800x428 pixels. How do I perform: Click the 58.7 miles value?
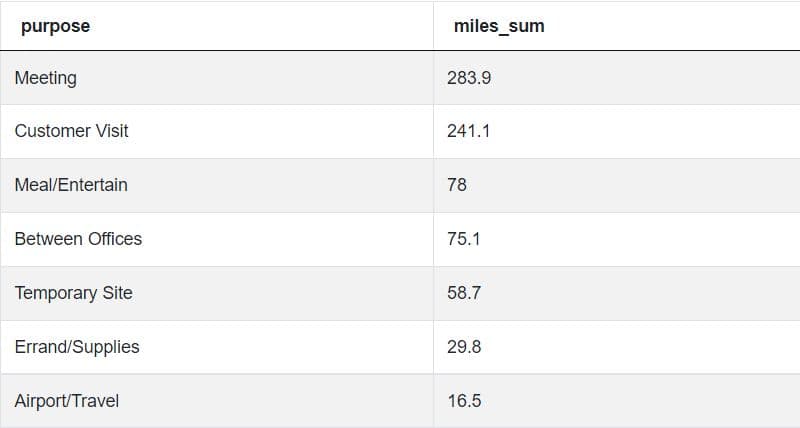point(464,293)
